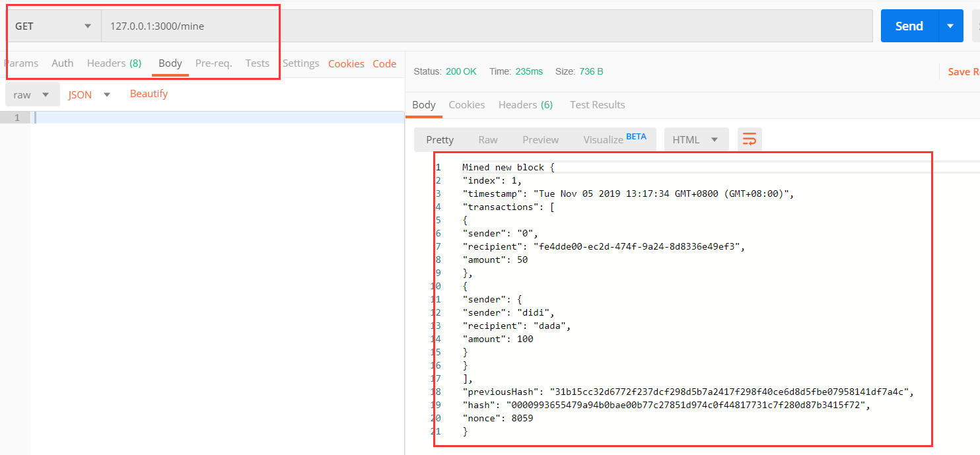Switch to the request Params tab
The height and width of the screenshot is (455, 980).
20,63
